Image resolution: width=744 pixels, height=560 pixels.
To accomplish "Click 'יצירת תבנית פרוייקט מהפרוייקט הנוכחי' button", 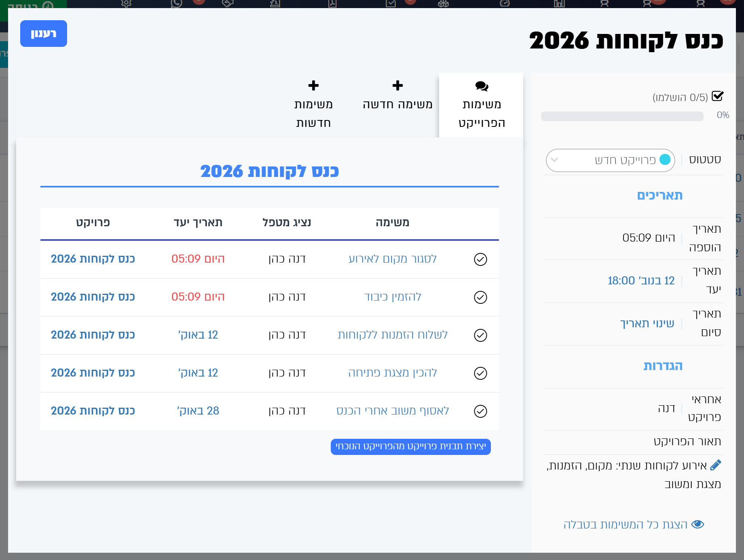I will click(410, 446).
